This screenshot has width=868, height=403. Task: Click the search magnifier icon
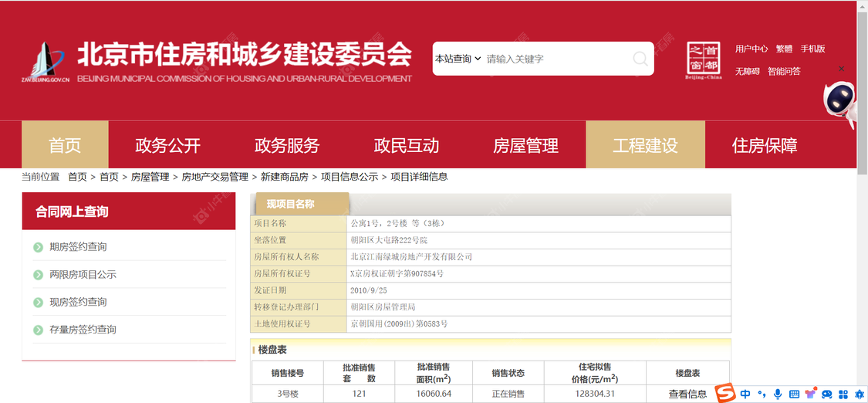[640, 59]
